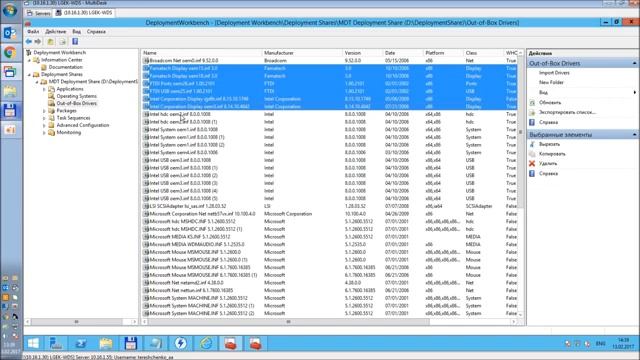This screenshot has height=360, width=640.
Task: Click Удалить action
Action: (x=548, y=163)
